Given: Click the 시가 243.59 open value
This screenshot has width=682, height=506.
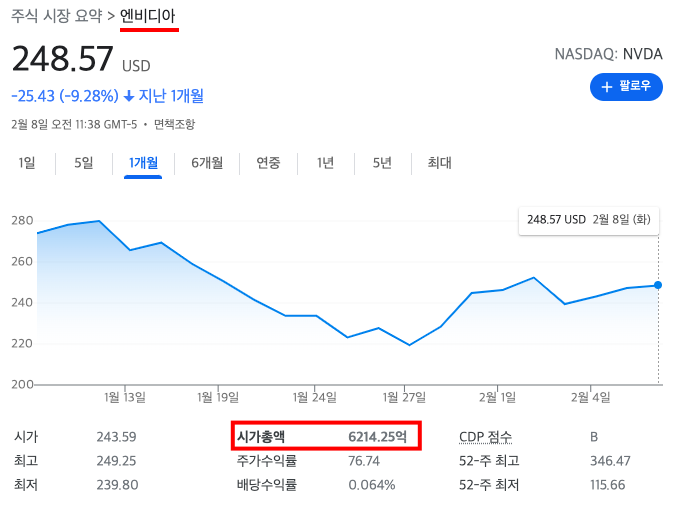Looking at the screenshot, I should [x=117, y=436].
